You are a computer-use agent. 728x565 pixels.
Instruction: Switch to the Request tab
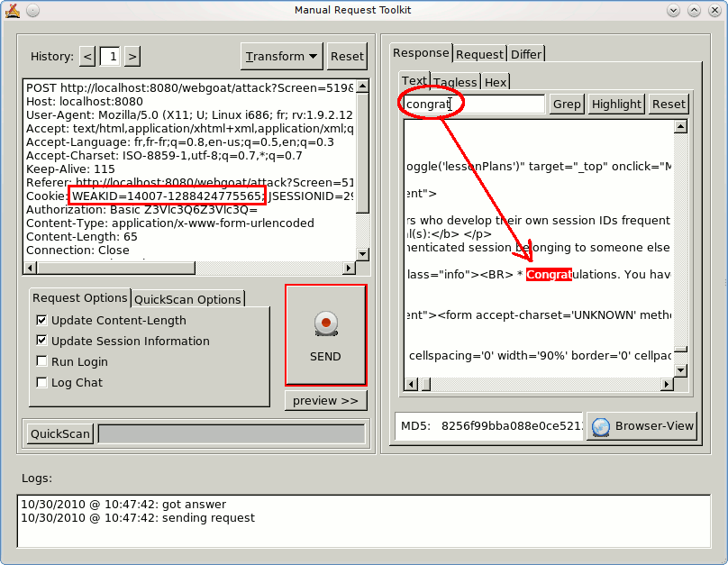(479, 54)
